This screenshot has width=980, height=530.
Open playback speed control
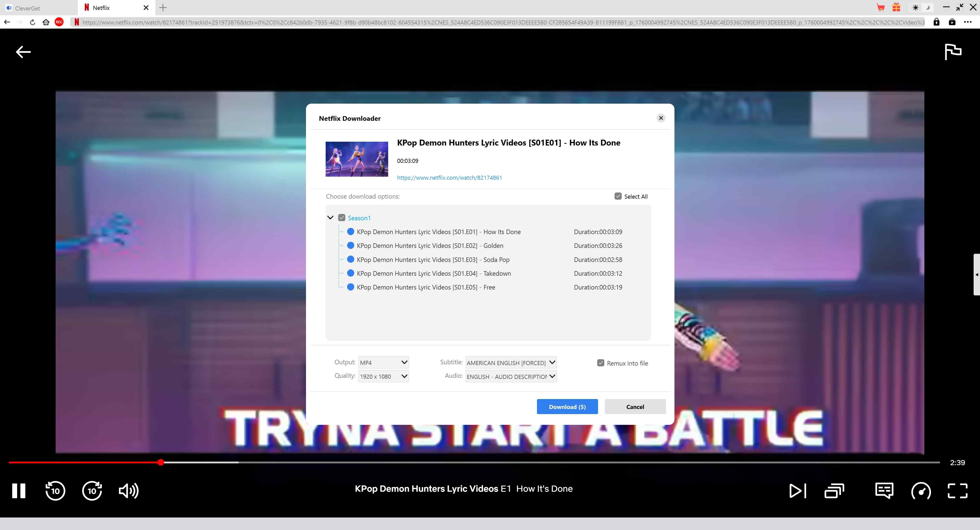point(921,490)
